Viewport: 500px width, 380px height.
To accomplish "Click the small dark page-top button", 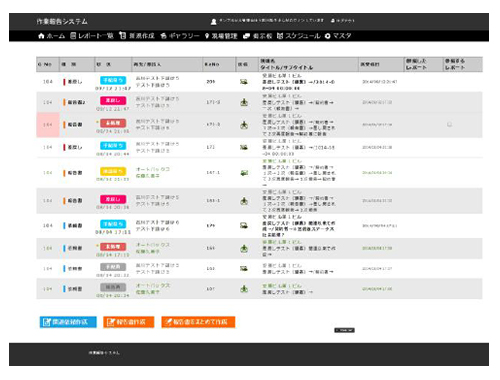I will tap(344, 330).
